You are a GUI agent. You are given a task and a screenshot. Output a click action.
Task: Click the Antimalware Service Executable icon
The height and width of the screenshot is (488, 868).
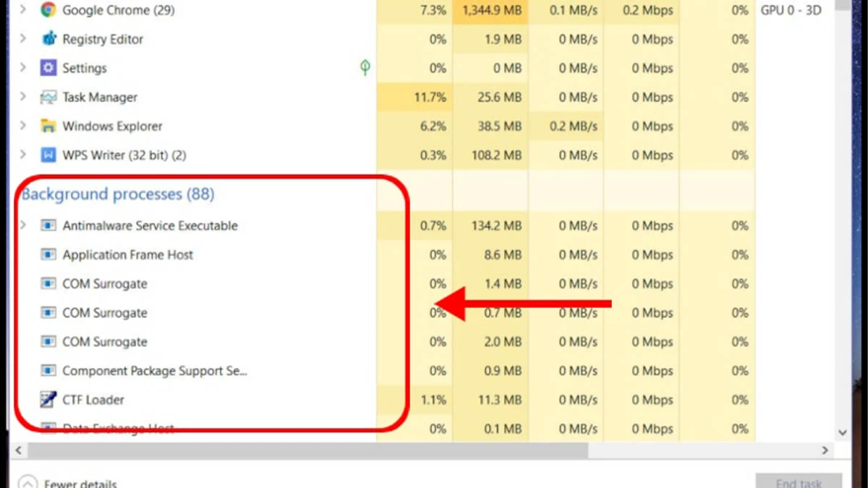pyautogui.click(x=48, y=226)
